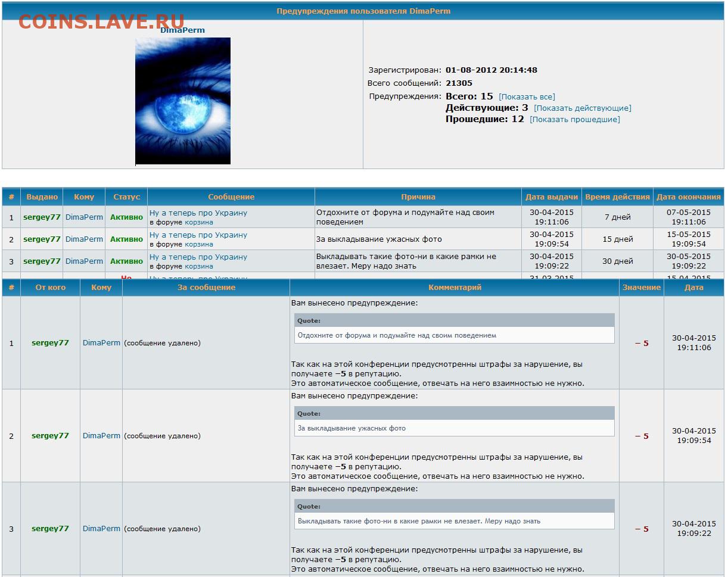Click the 'Значение' column header in reputation table
The image size is (728, 577).
(641, 288)
